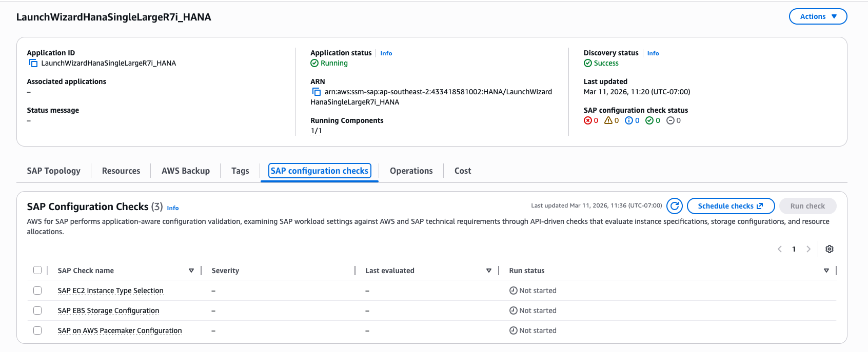
Task: Copy the Application ID using copy icon
Action: pos(33,64)
